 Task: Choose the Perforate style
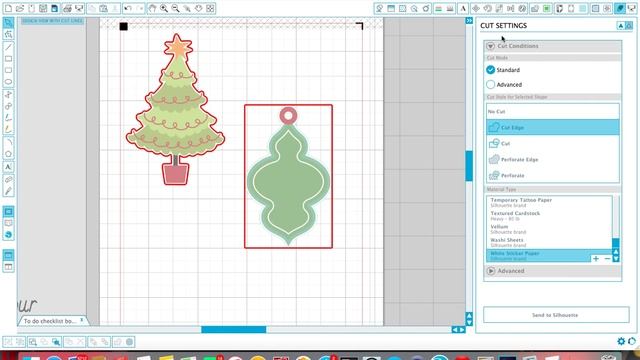coord(553,175)
